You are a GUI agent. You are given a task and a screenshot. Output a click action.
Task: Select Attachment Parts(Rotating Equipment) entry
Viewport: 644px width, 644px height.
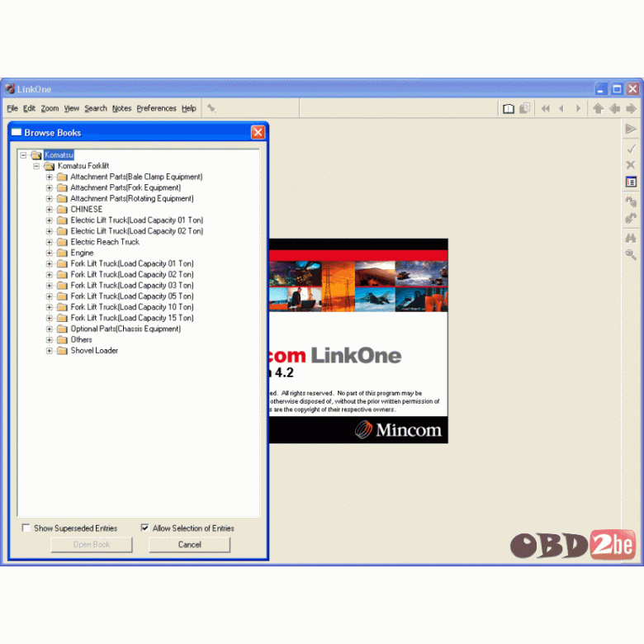[132, 199]
